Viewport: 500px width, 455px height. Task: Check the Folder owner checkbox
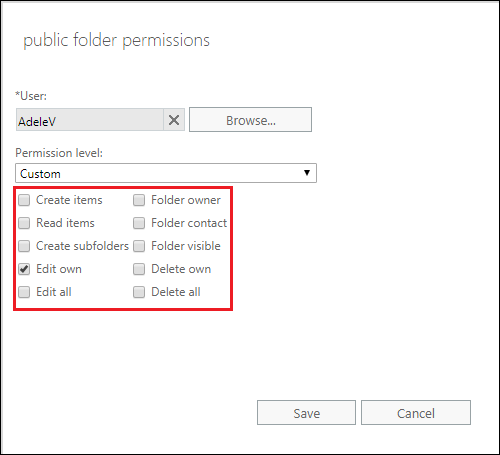coord(139,200)
